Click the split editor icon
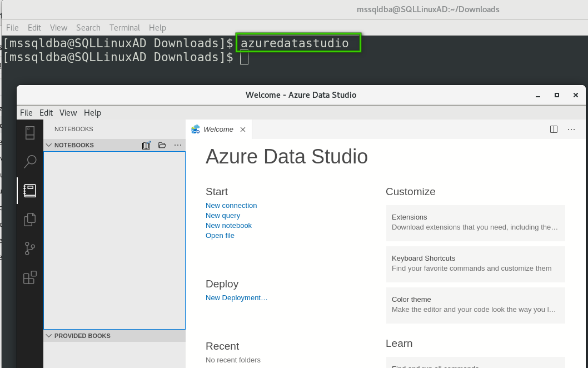Screen dimensions: 588x368 (554, 130)
